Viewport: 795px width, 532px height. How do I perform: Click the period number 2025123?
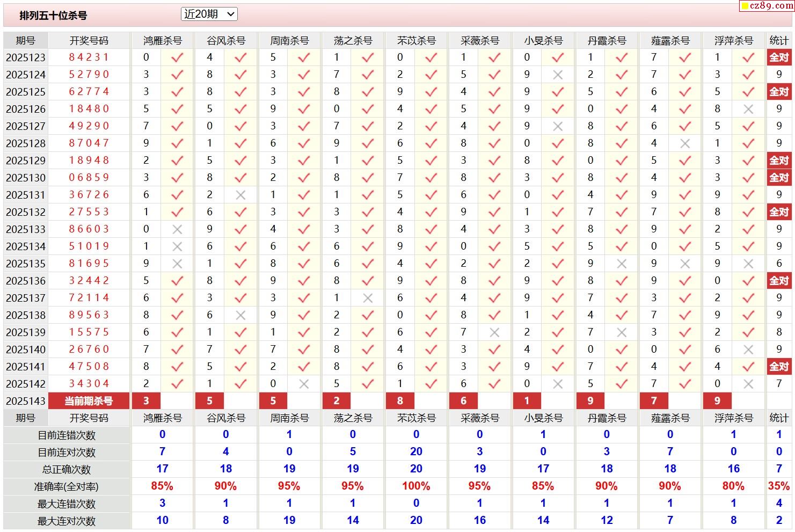[26, 57]
